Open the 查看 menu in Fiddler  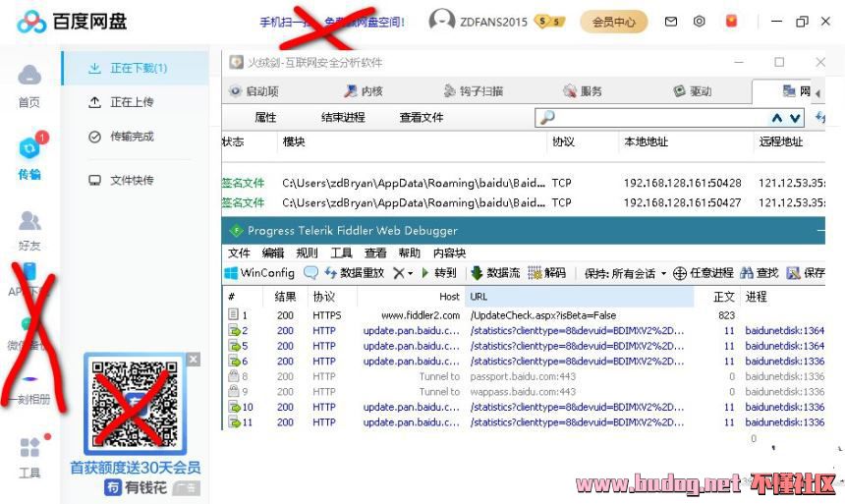pos(375,252)
